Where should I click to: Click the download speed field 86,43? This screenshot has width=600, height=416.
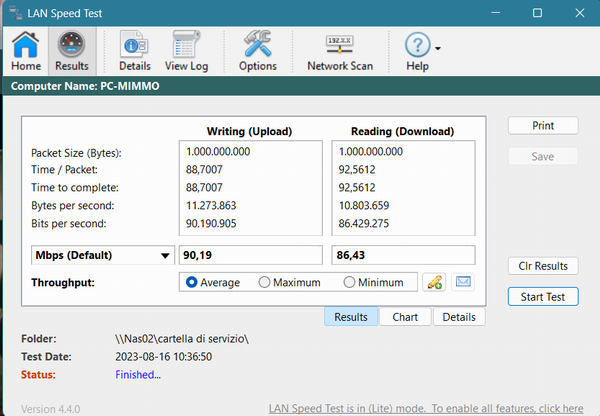click(403, 255)
